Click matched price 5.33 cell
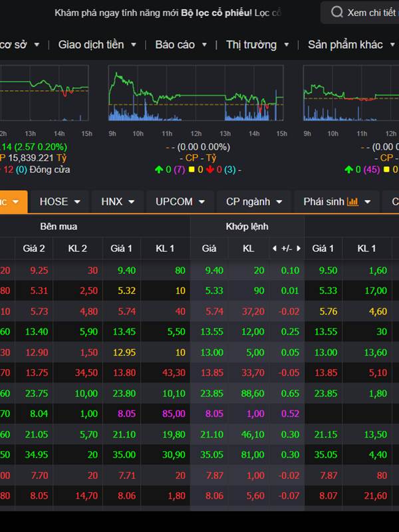 tap(214, 291)
